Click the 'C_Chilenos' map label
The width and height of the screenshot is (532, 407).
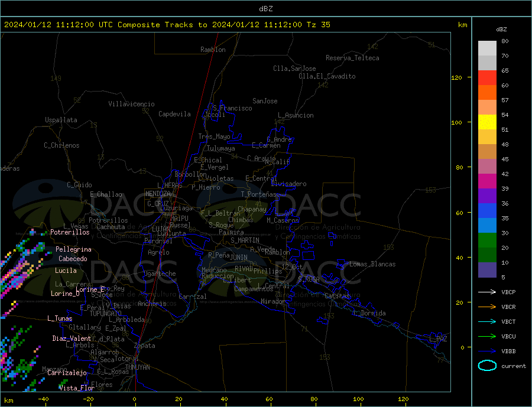(x=61, y=145)
